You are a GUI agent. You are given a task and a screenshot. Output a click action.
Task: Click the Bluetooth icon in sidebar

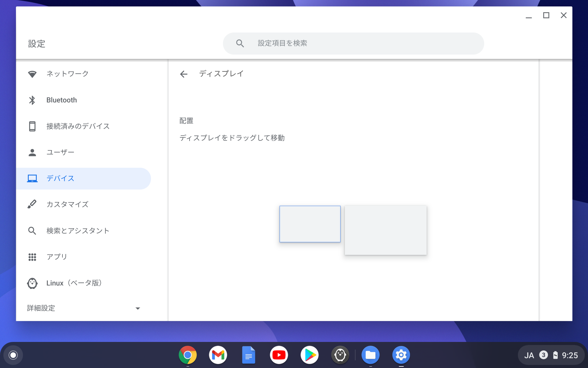point(32,100)
